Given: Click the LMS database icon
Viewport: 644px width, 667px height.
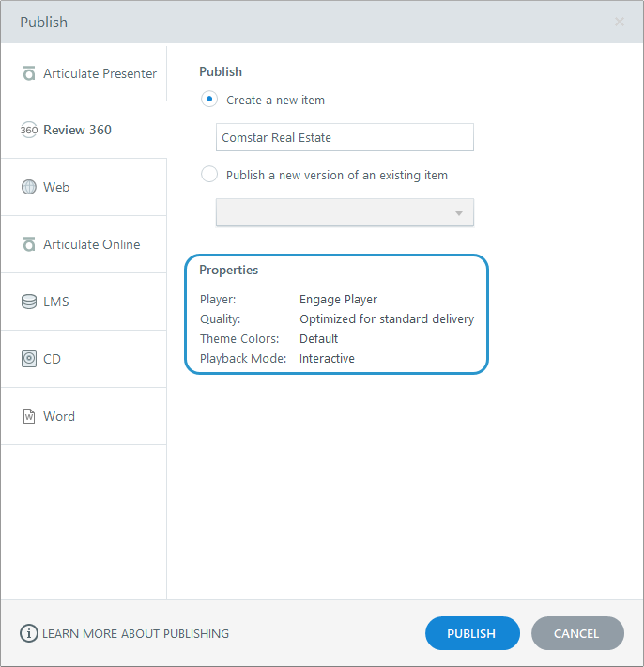Looking at the screenshot, I should [x=29, y=302].
